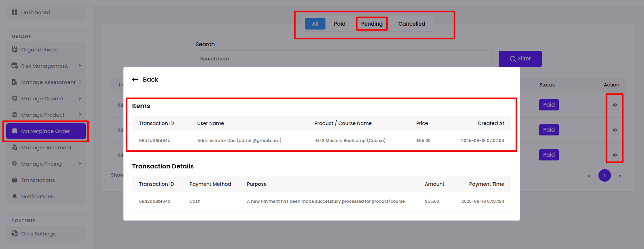Screen dimensions: 644x249
Task: Select the Cancelled orders tab
Action: 411,24
